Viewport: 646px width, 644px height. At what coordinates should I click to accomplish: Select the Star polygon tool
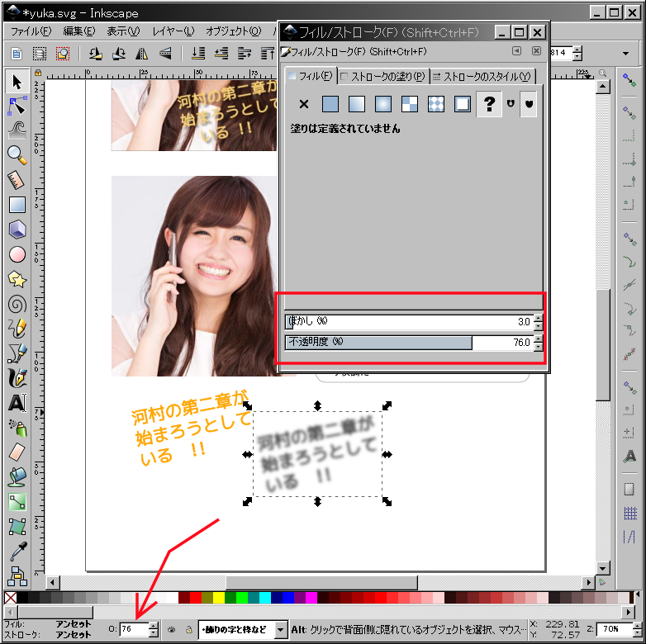(x=17, y=279)
